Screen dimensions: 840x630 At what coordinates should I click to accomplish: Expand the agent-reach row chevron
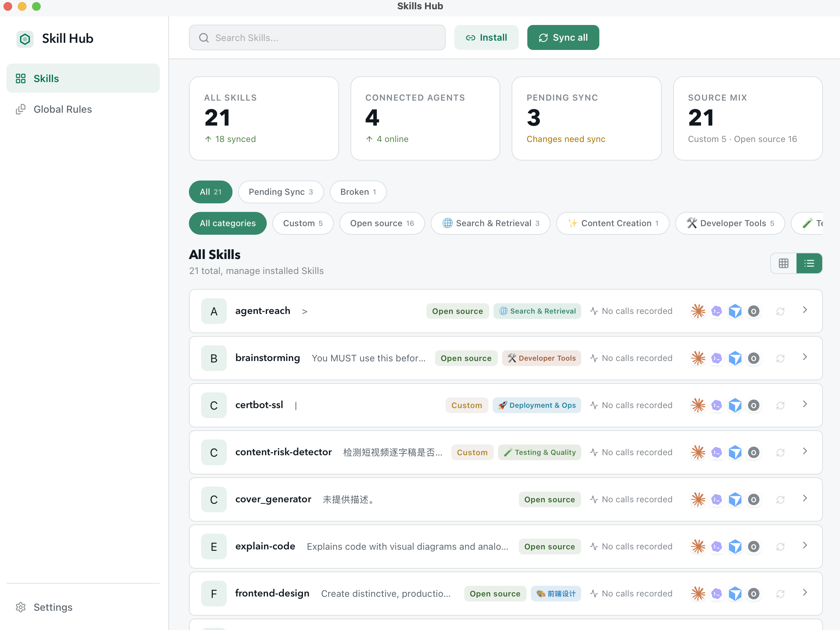pos(805,310)
